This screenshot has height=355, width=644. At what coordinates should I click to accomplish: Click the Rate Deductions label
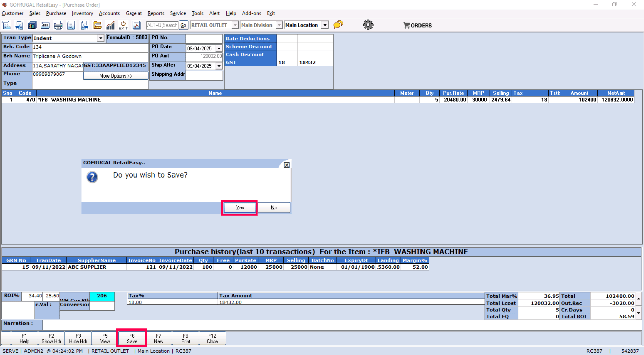pyautogui.click(x=250, y=39)
